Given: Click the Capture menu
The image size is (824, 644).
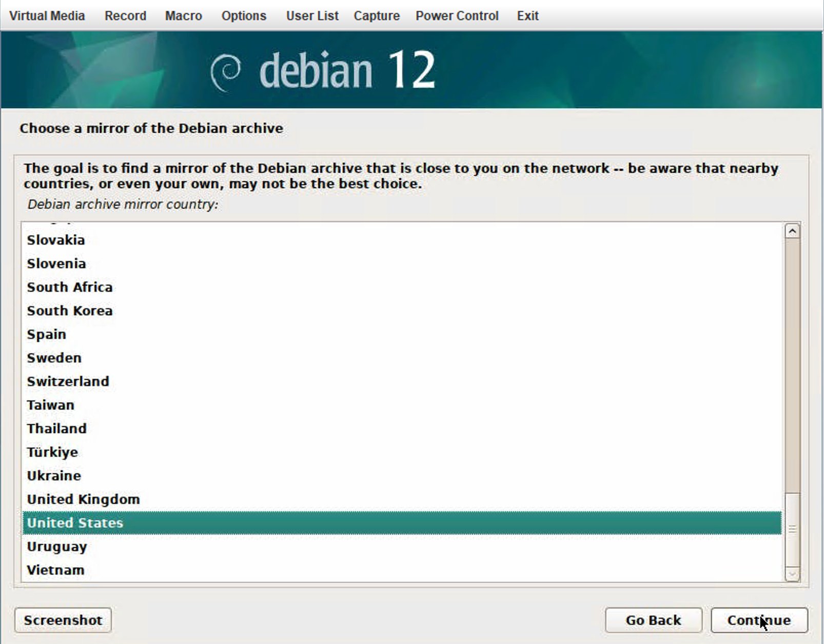Looking at the screenshot, I should click(x=376, y=16).
